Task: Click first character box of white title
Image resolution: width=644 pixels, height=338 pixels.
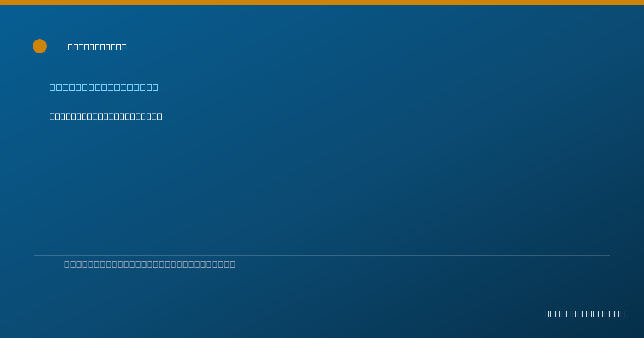Action: [x=71, y=47]
